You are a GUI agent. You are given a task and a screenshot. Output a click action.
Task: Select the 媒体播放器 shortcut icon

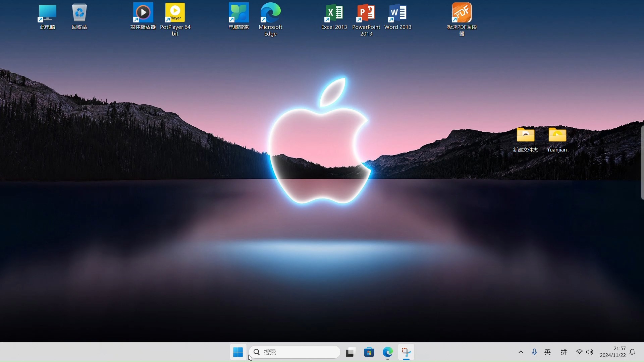143,16
